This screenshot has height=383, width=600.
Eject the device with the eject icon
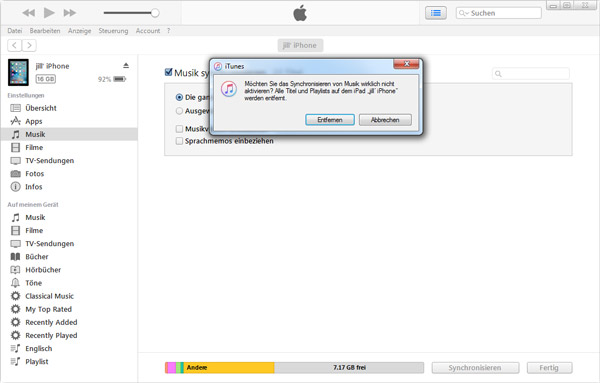(126, 66)
